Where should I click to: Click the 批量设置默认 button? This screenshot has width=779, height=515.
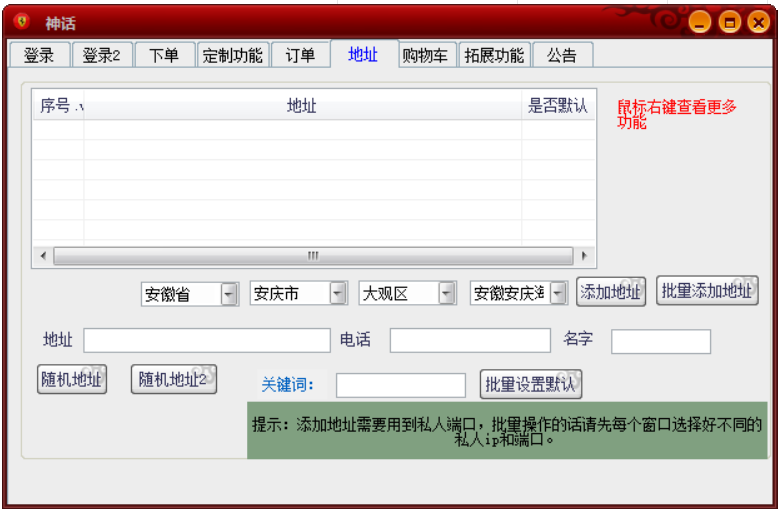pyautogui.click(x=531, y=384)
